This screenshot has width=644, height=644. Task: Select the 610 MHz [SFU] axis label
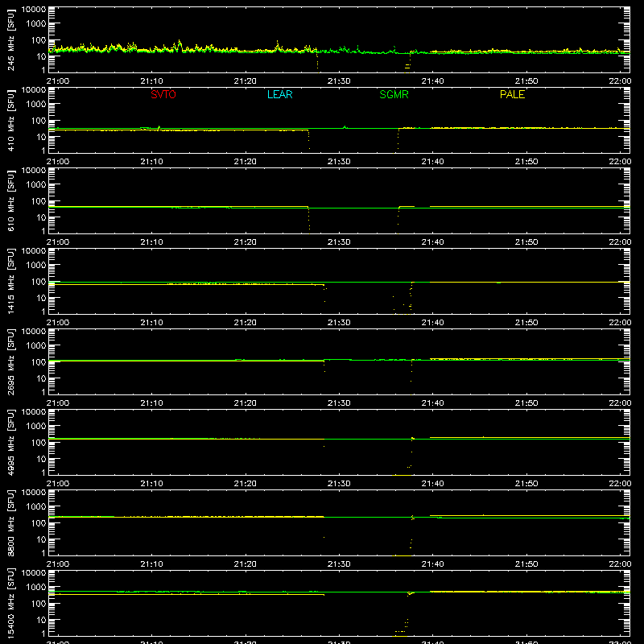pos(10,200)
